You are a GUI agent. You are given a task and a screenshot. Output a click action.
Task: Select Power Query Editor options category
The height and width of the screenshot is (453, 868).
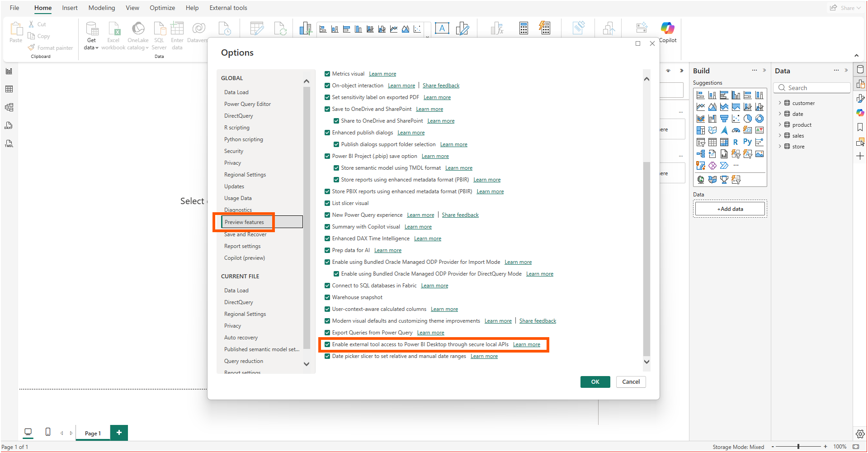coord(247,104)
